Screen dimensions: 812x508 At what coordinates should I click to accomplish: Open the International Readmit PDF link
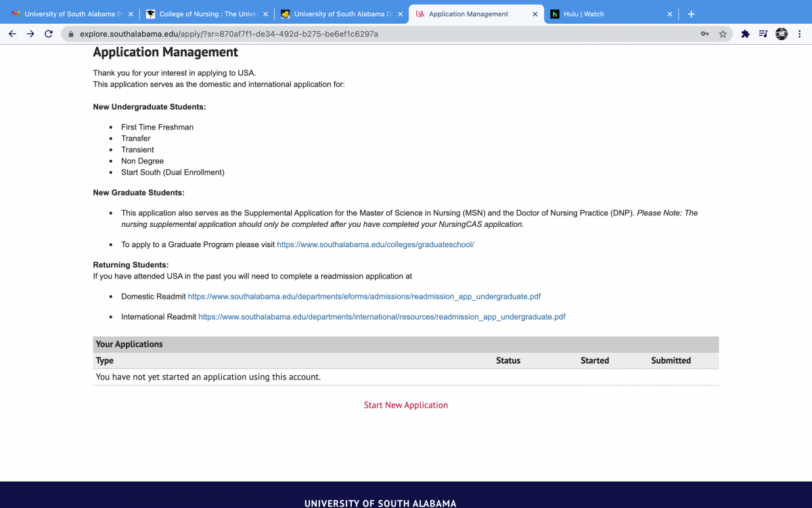click(x=382, y=317)
